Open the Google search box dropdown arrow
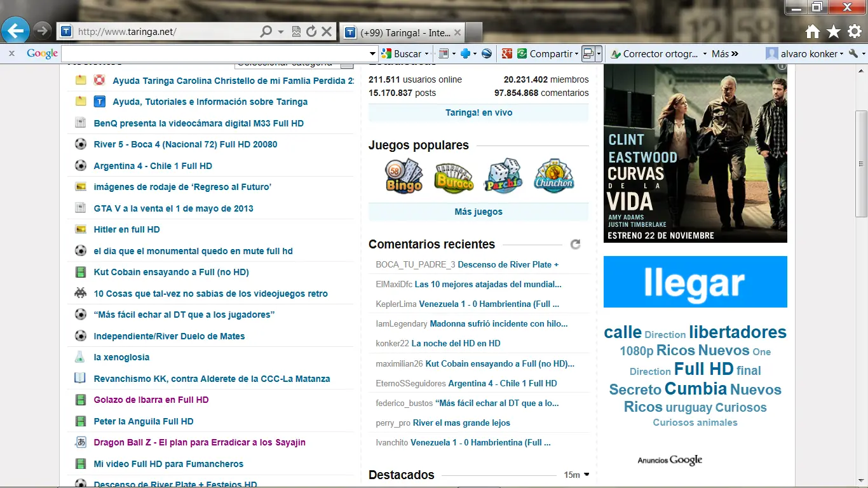Viewport: 868px width, 488px height. click(373, 54)
